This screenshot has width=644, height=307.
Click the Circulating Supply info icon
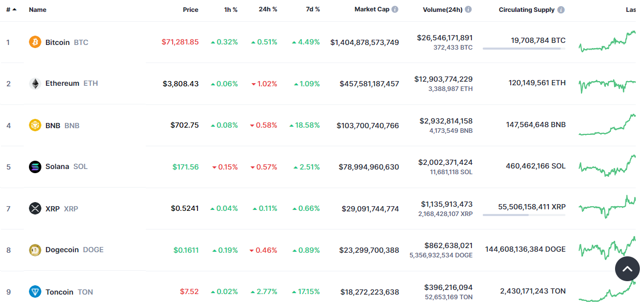(x=561, y=9)
